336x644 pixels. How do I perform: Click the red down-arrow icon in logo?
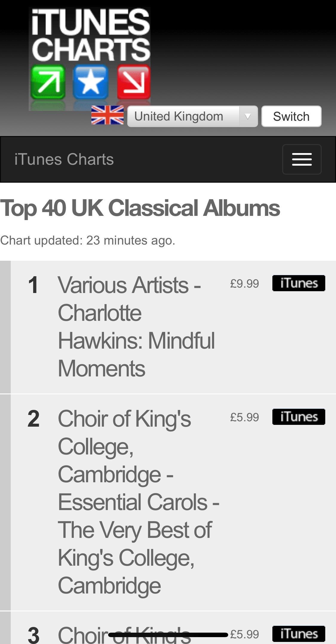click(x=134, y=82)
